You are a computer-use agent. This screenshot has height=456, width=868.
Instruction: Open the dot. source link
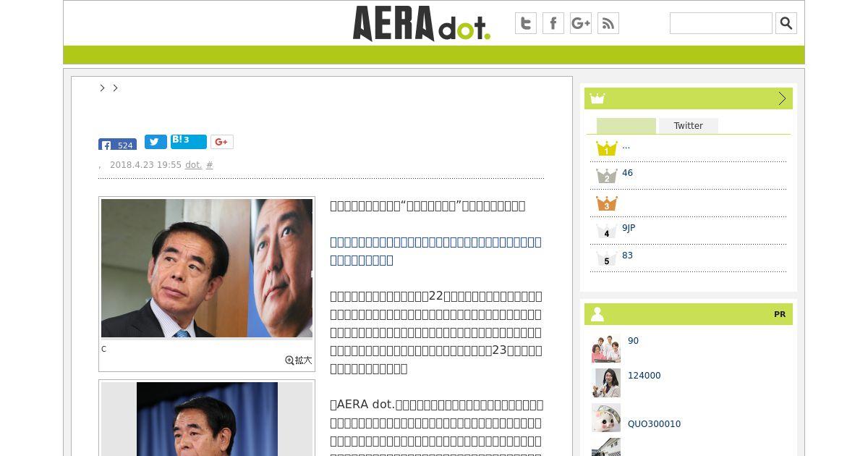click(193, 165)
